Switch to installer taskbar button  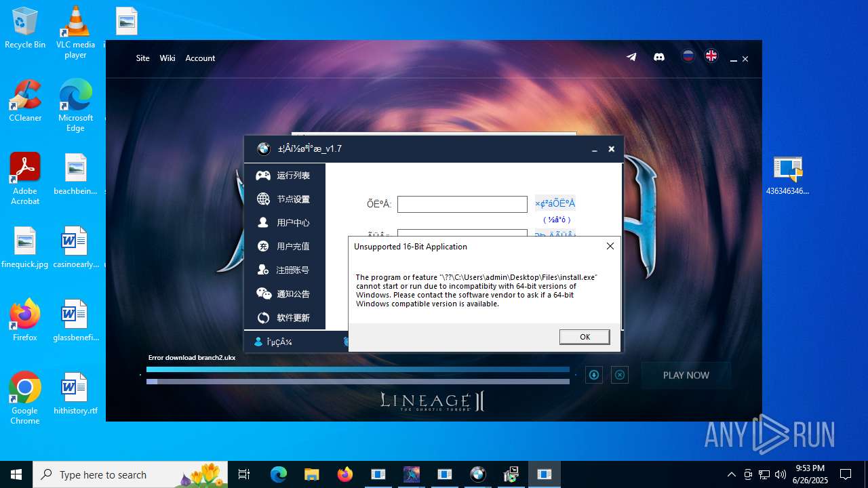511,474
